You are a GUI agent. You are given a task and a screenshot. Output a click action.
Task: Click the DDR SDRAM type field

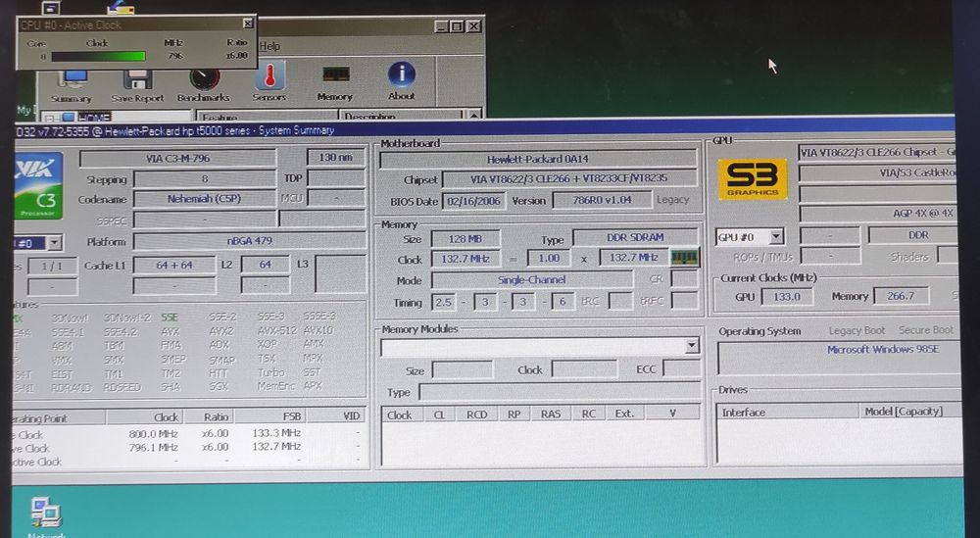point(635,237)
